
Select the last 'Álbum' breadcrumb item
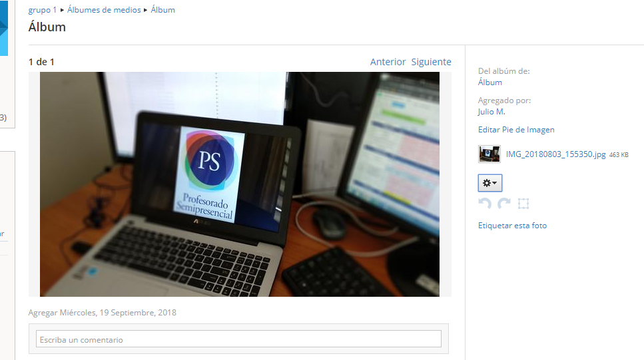click(x=163, y=10)
